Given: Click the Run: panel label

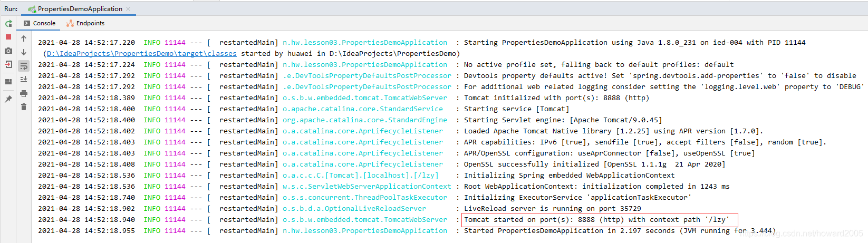Looking at the screenshot, I should click(11, 9).
